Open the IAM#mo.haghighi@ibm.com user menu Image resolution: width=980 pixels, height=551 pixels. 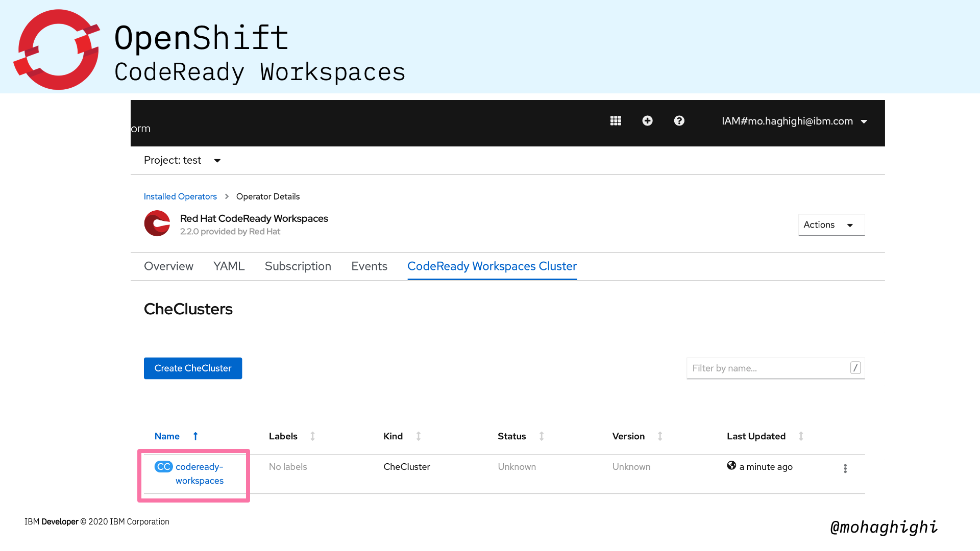point(794,121)
